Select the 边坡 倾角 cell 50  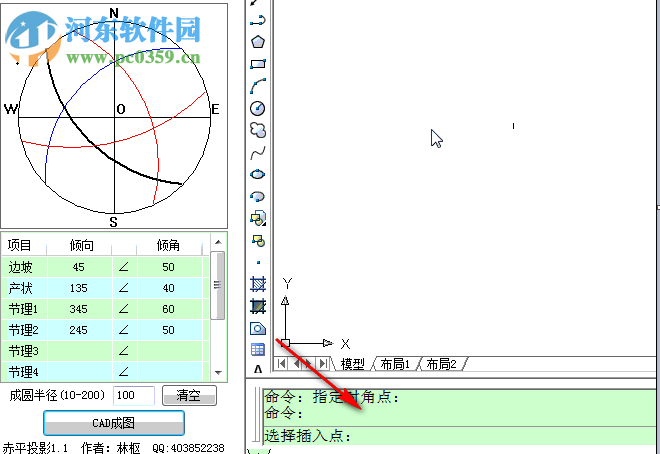(168, 267)
